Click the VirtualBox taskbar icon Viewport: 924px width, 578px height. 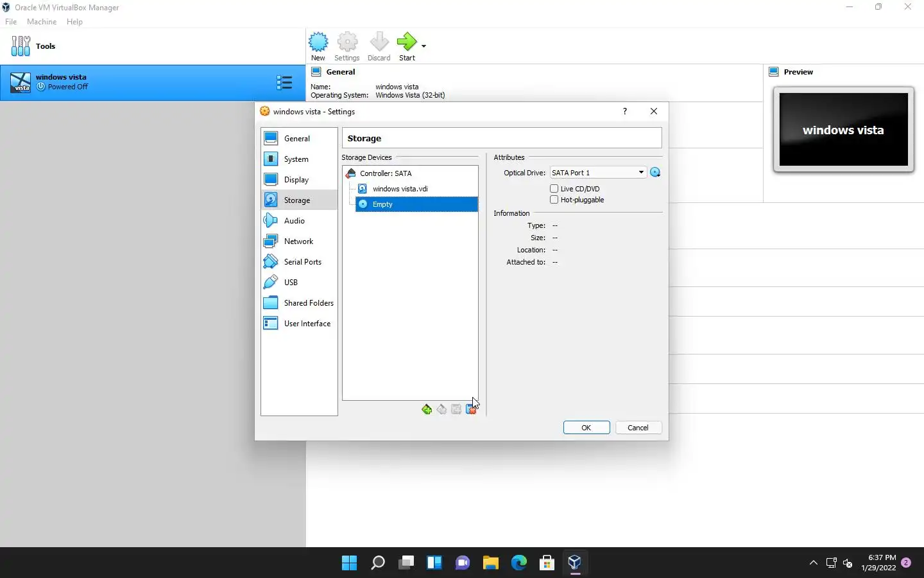[575, 563]
